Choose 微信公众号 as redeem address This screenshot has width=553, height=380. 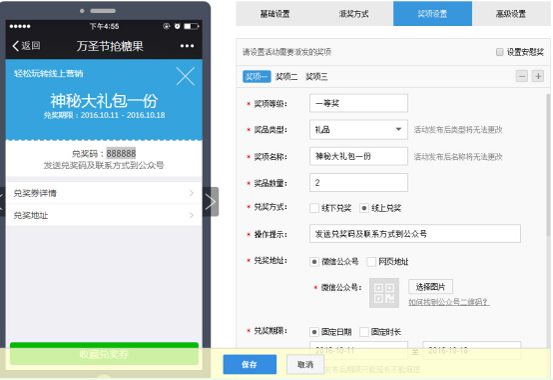pos(314,262)
